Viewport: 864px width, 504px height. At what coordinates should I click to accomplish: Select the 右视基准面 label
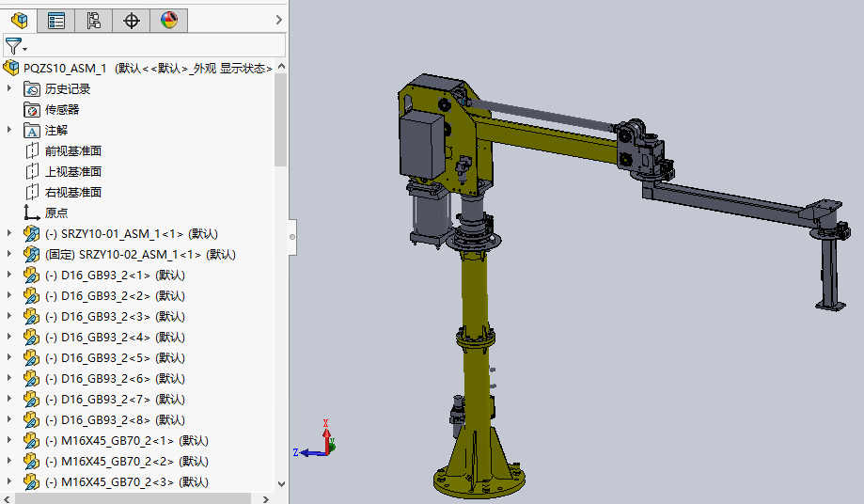(x=73, y=192)
